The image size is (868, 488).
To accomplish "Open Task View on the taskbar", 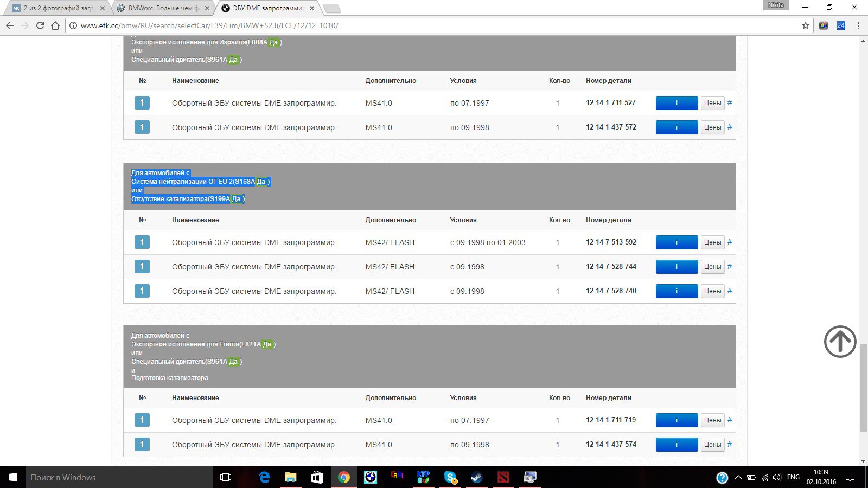I will (x=226, y=477).
